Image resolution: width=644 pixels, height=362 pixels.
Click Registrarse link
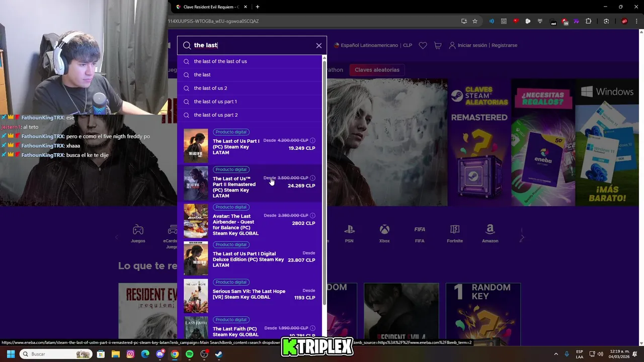pos(504,45)
